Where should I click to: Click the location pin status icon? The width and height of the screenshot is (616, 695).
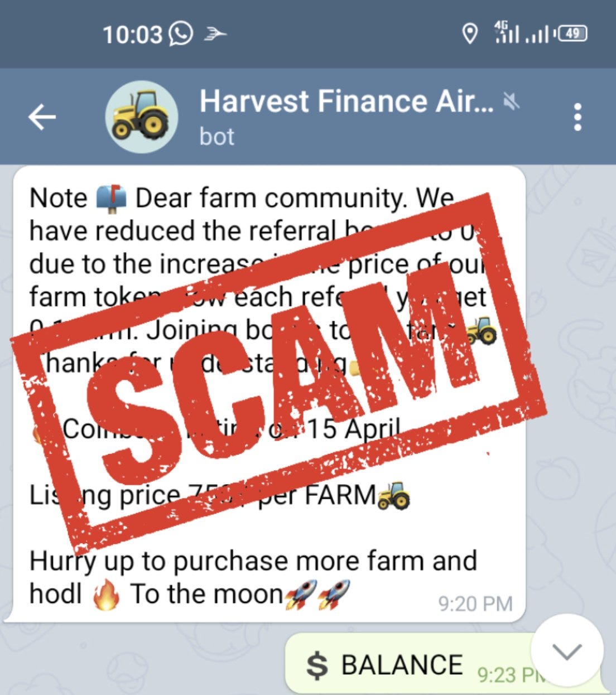click(470, 34)
